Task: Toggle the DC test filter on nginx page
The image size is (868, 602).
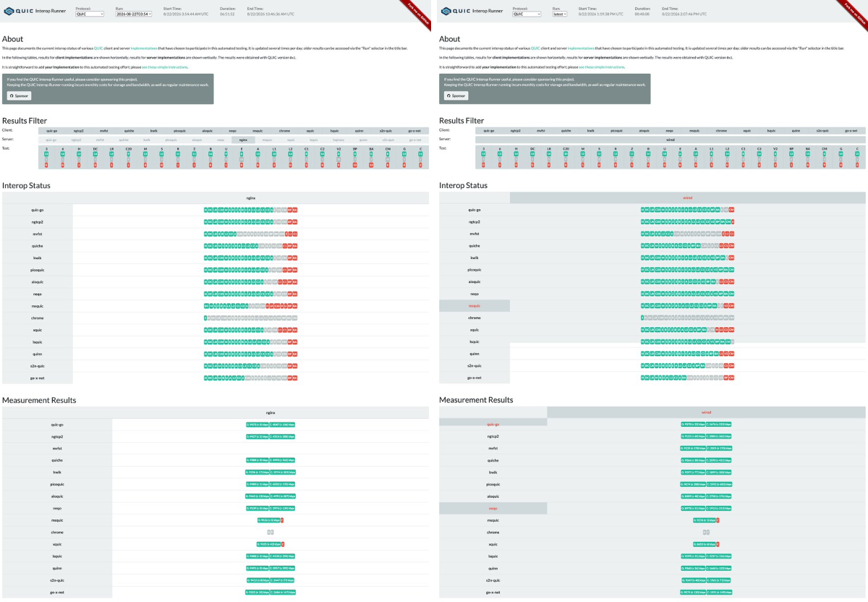Action: [x=95, y=158]
